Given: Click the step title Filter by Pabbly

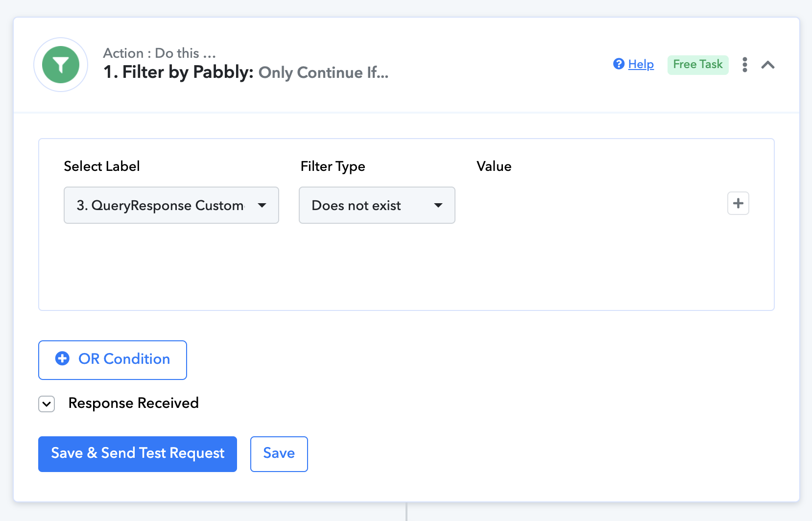Looking at the screenshot, I should (178, 72).
